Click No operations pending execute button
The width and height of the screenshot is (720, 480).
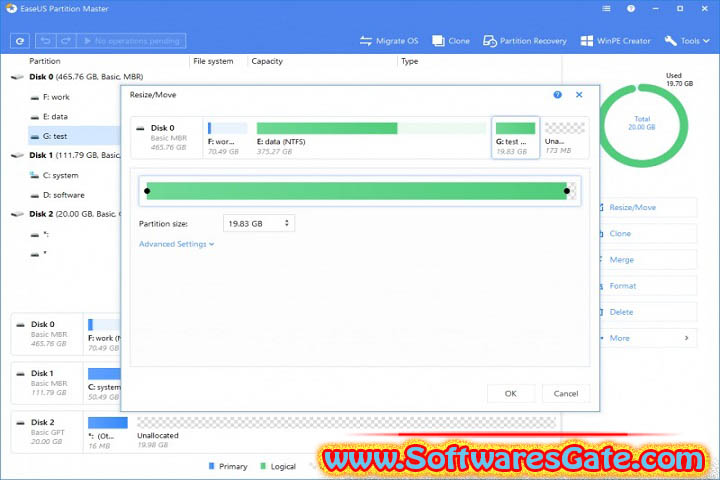[131, 41]
